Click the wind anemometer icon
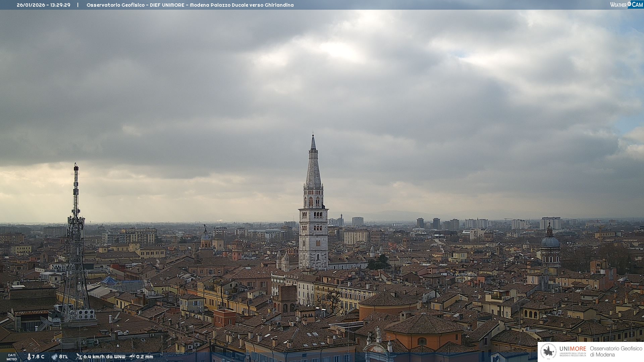The width and height of the screenshot is (644, 362). 79,357
